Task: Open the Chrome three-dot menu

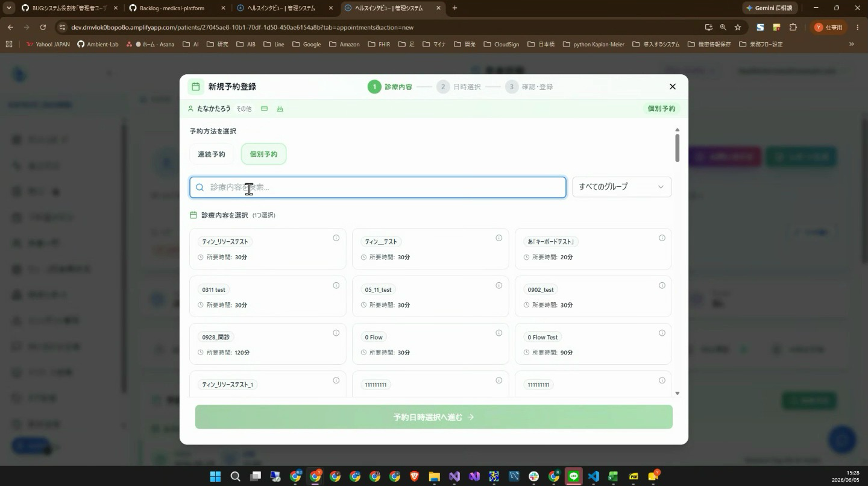Action: pyautogui.click(x=857, y=27)
